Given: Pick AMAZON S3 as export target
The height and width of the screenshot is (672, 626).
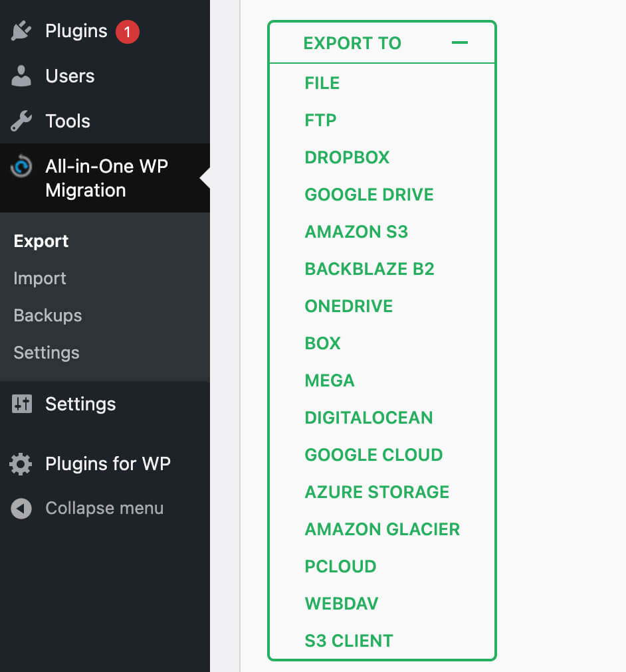Looking at the screenshot, I should (x=356, y=231).
